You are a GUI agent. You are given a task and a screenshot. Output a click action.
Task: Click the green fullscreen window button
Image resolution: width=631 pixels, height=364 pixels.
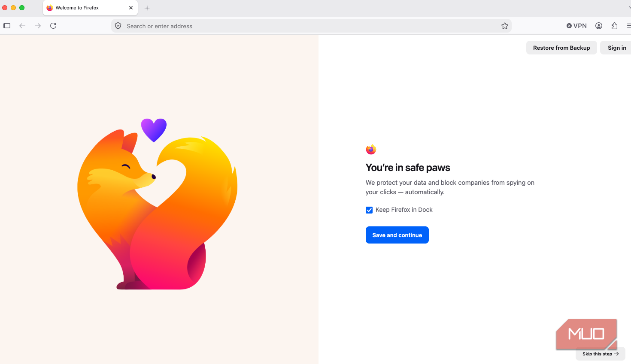coord(22,8)
